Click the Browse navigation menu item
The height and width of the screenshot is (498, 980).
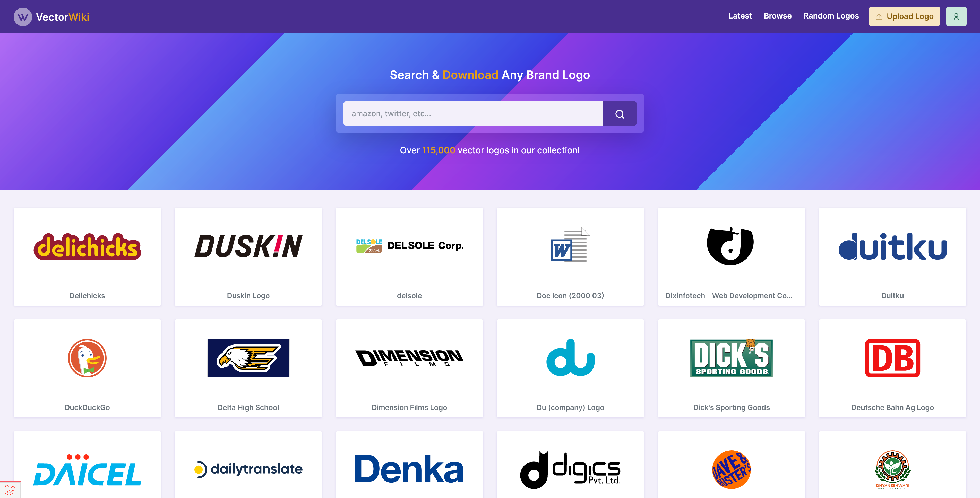pos(777,16)
